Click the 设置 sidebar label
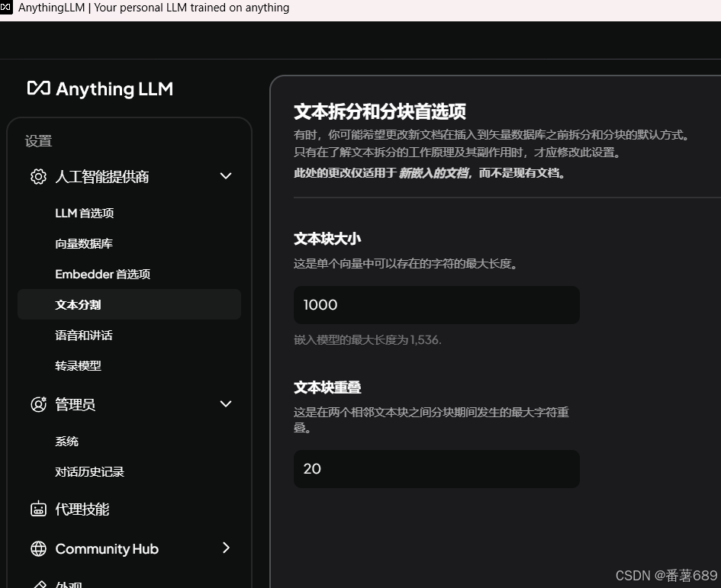Image resolution: width=721 pixels, height=588 pixels. (x=39, y=141)
